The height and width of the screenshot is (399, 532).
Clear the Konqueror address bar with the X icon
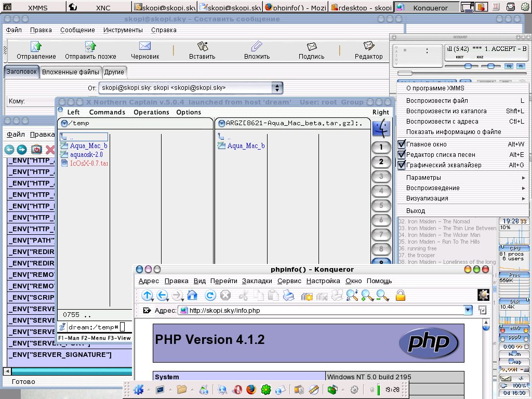[147, 310]
